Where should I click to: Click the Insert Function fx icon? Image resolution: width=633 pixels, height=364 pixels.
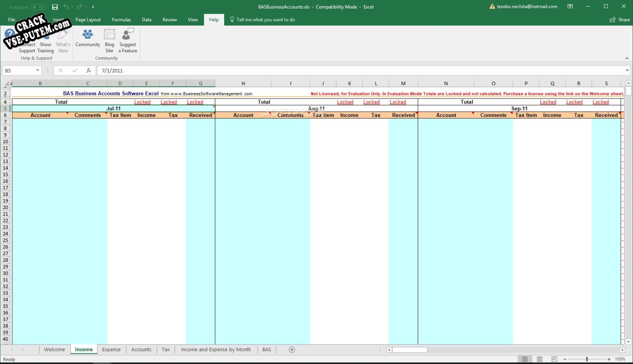pyautogui.click(x=88, y=71)
